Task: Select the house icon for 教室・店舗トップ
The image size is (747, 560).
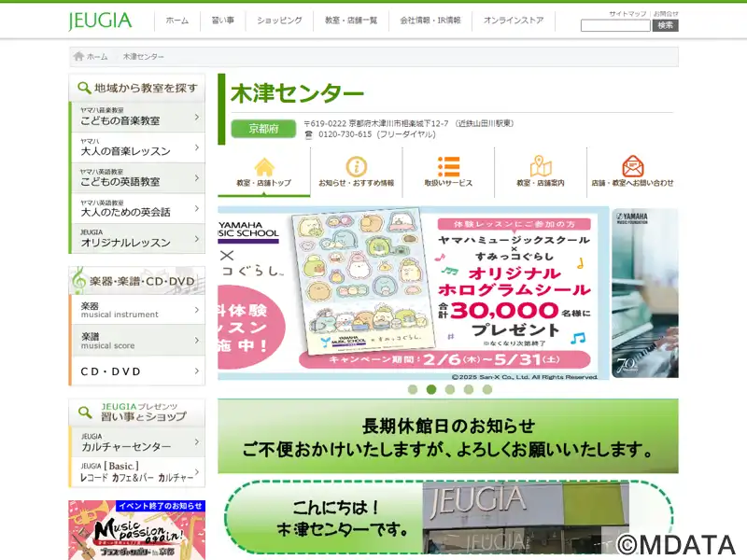Action: (x=264, y=167)
